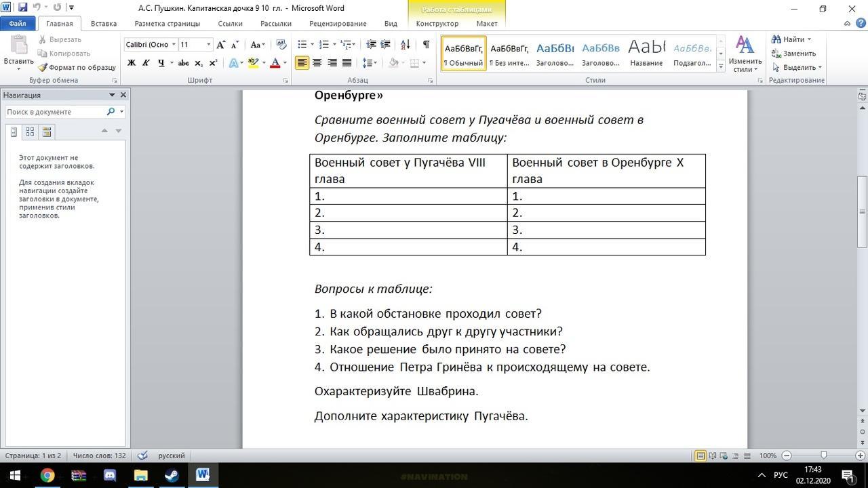Click the Заменить button
This screenshot has height=488, width=868.
click(794, 54)
